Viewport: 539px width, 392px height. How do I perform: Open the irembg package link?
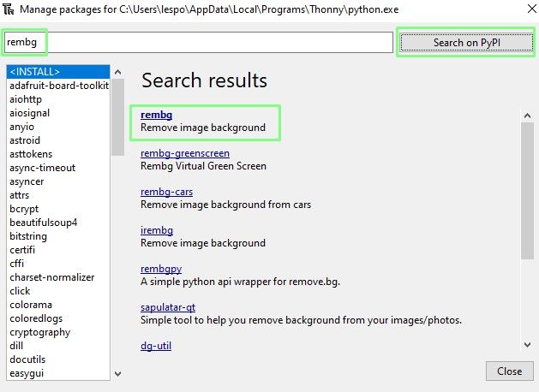coord(157,230)
